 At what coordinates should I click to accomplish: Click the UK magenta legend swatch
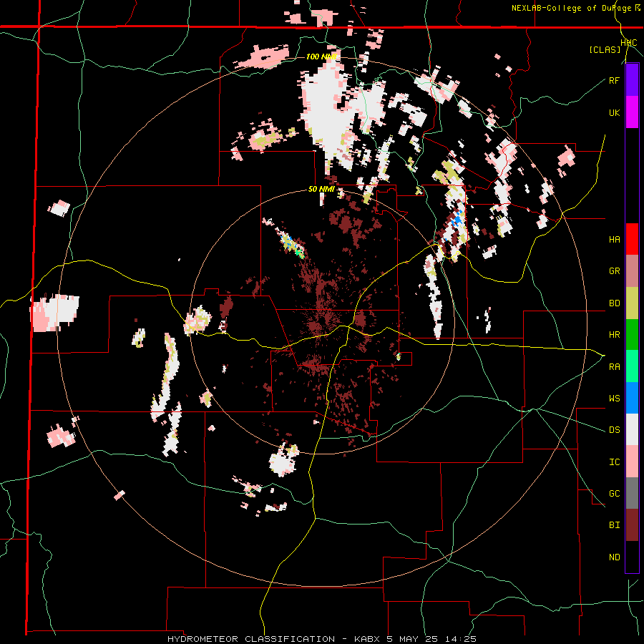pos(632,112)
